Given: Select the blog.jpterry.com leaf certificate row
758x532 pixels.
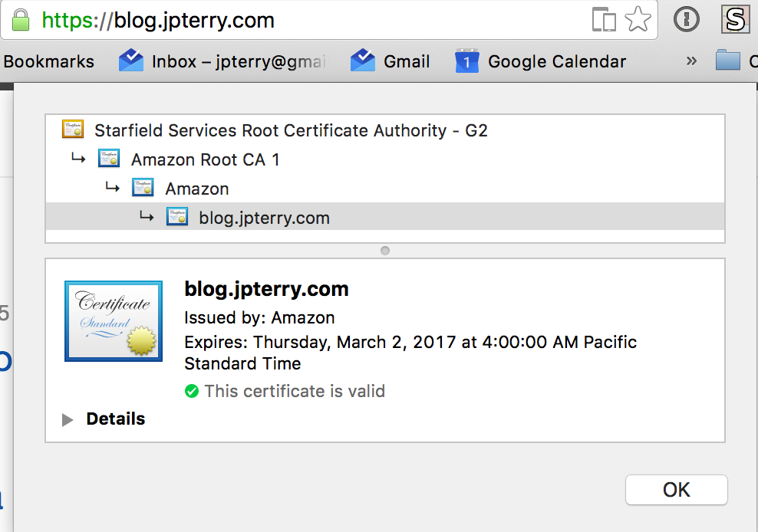Looking at the screenshot, I should tap(385, 217).
